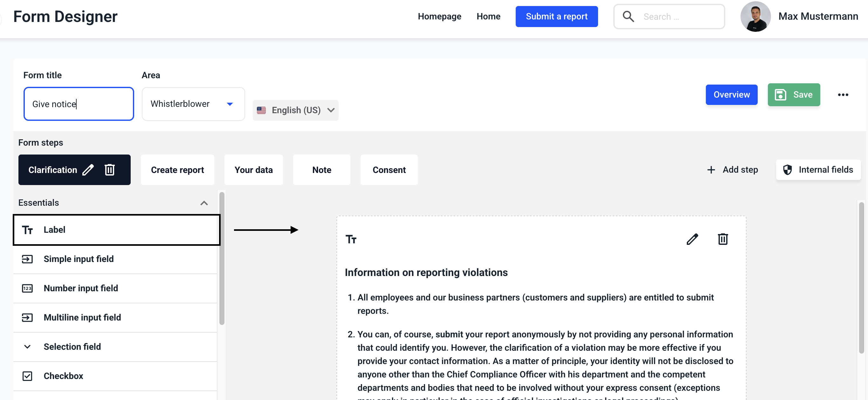Delete the Clarification step via trash icon
868x400 pixels.
coord(109,170)
